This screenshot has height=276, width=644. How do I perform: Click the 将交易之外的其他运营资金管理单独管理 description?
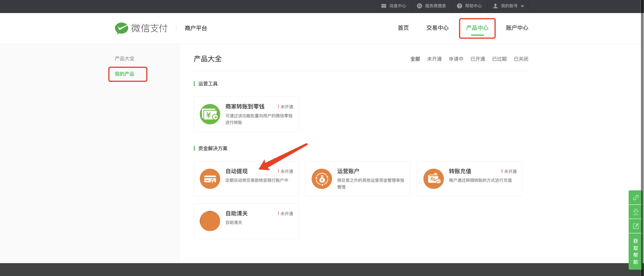point(370,183)
